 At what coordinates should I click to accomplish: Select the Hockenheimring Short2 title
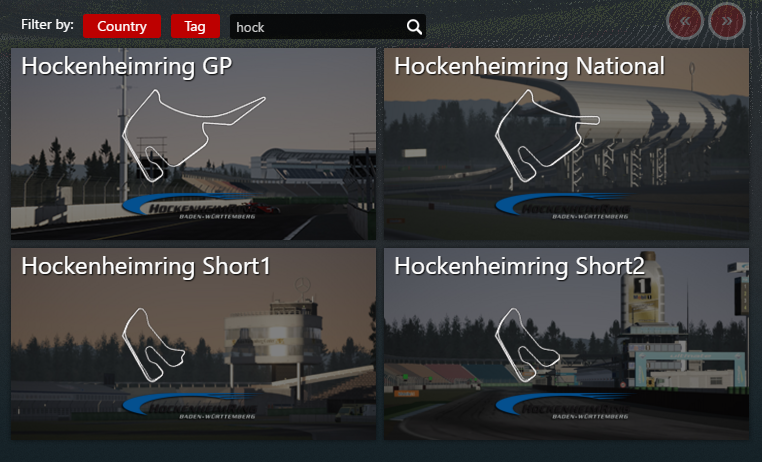click(519, 266)
